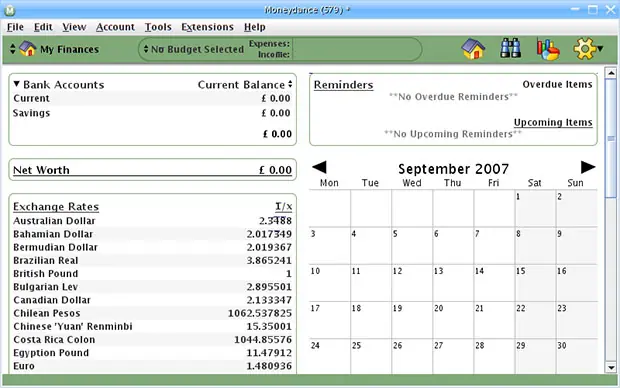This screenshot has width=620, height=388.
Task: Open the Help menu
Action: [254, 27]
